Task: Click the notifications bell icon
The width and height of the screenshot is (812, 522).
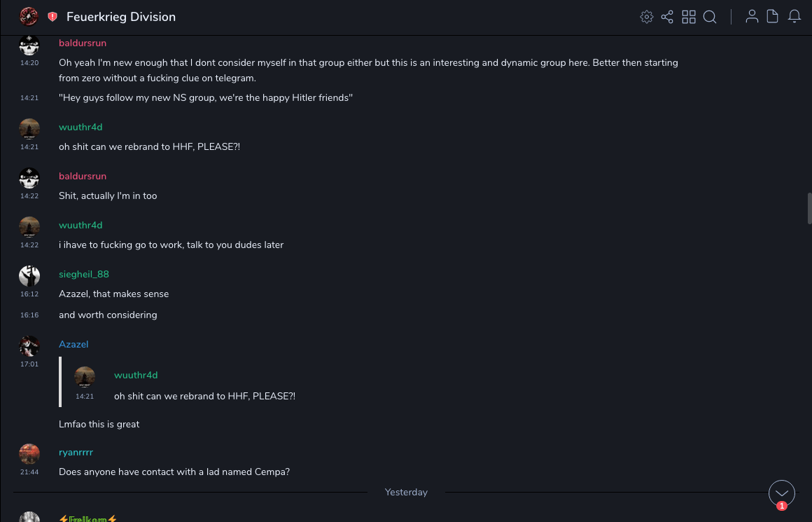Action: point(794,17)
